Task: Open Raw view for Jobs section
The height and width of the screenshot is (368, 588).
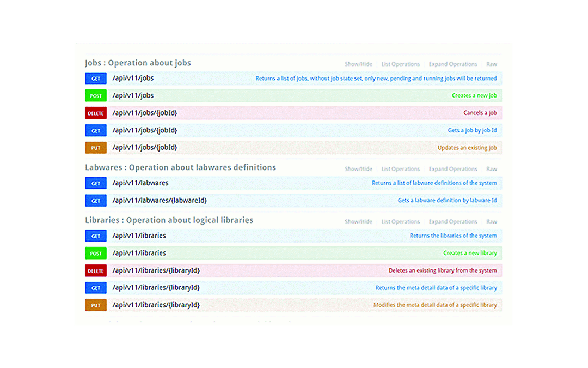Action: pyautogui.click(x=492, y=64)
